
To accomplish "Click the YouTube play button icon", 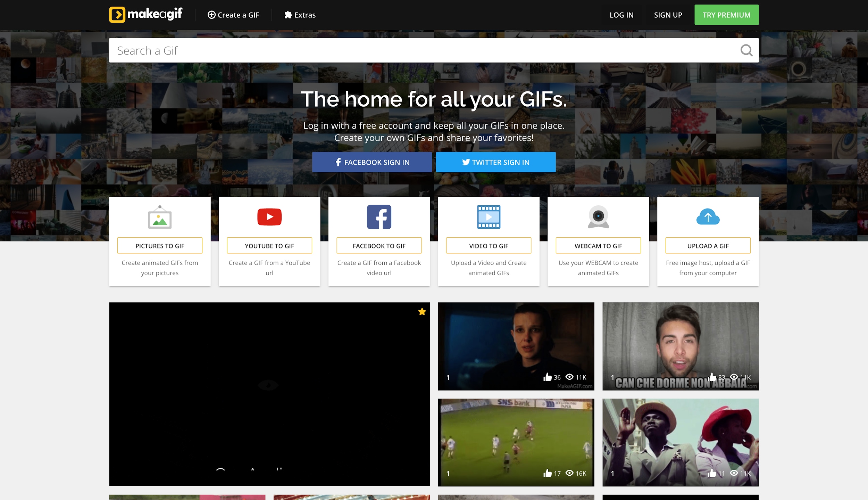I will tap(269, 216).
